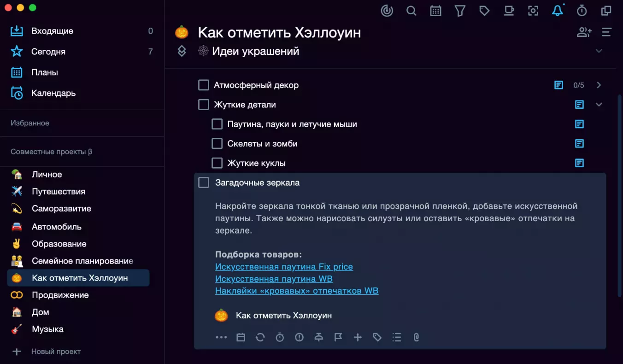Check the Атмосферный декор task checkbox

pos(204,85)
